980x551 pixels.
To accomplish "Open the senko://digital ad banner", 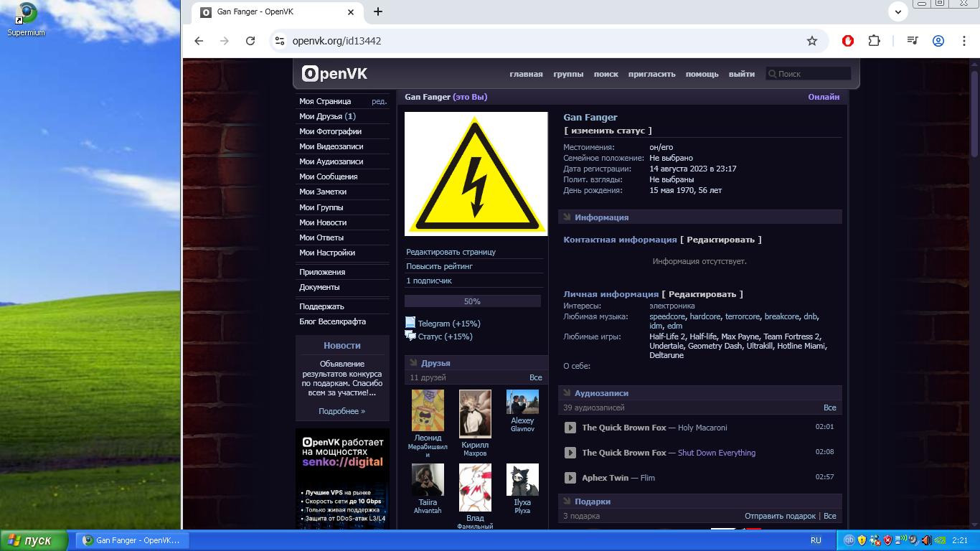I will [x=342, y=479].
